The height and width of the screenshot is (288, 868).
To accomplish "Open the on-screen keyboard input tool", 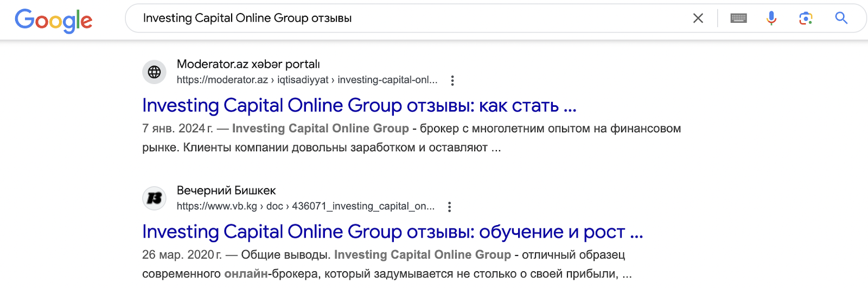I will pyautogui.click(x=739, y=18).
